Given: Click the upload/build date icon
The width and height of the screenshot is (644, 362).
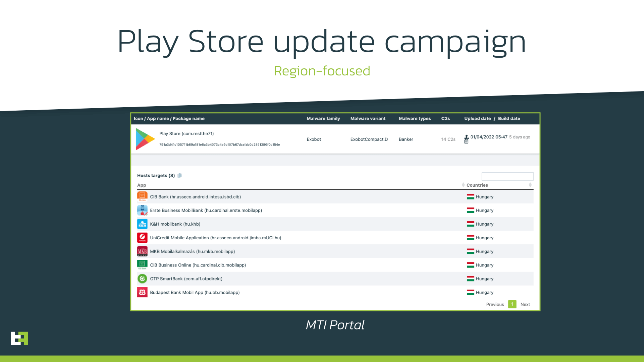Looking at the screenshot, I should (x=466, y=139).
